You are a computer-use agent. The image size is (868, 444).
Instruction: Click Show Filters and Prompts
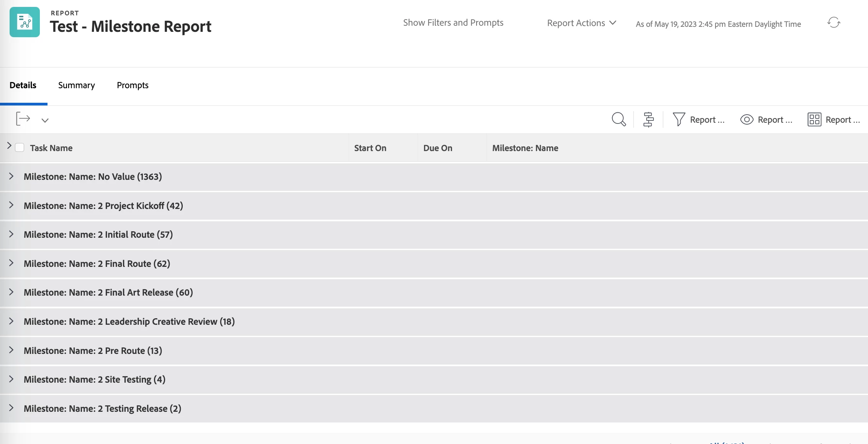click(453, 23)
